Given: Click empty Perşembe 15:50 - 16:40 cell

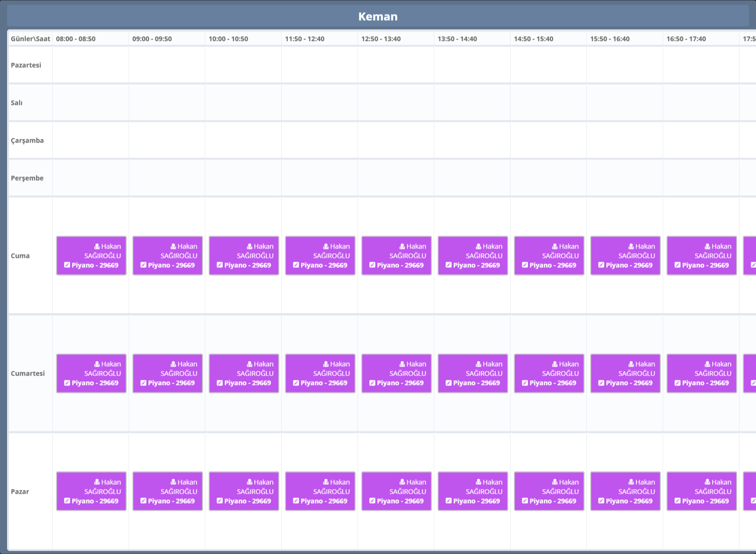Looking at the screenshot, I should [625, 178].
